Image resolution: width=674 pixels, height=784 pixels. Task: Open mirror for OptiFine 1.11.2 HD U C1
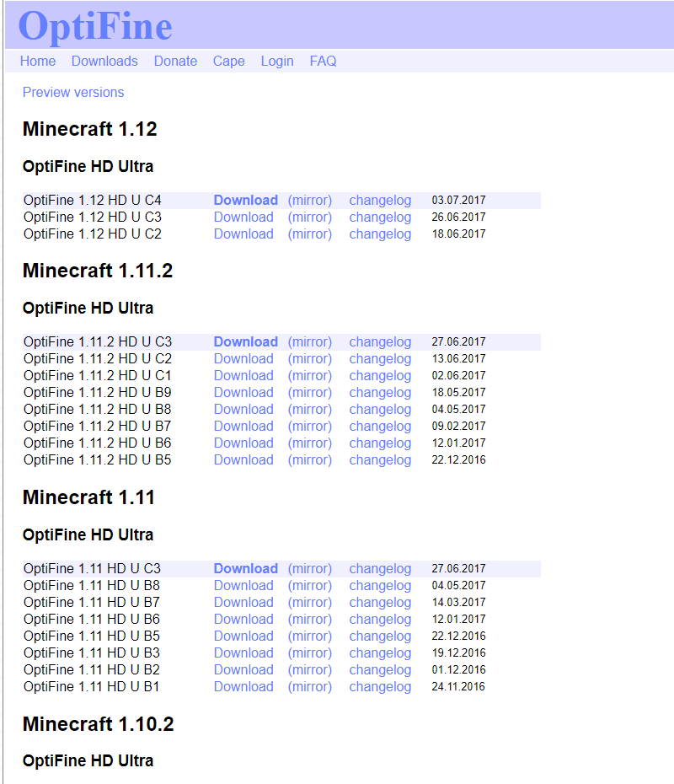coord(310,375)
